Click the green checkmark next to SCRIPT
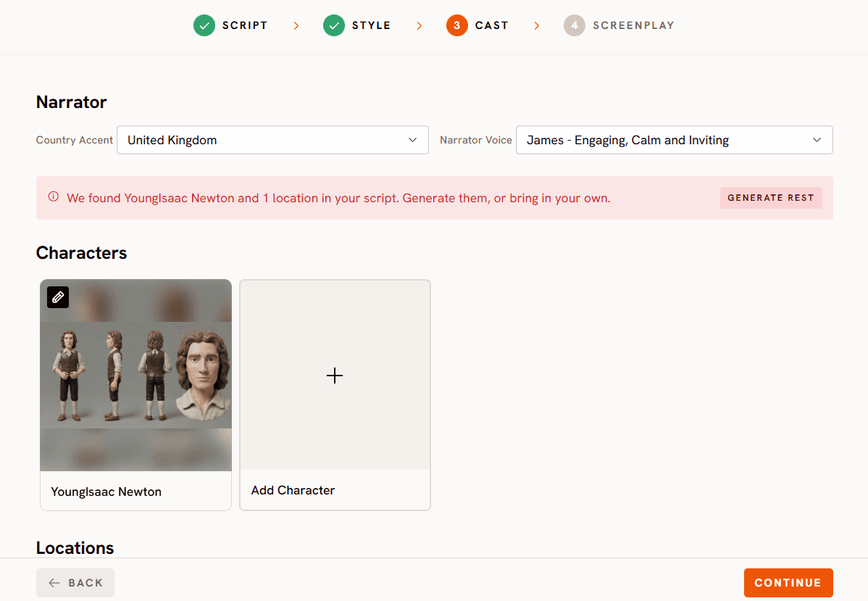This screenshot has height=601, width=868. 204,25
